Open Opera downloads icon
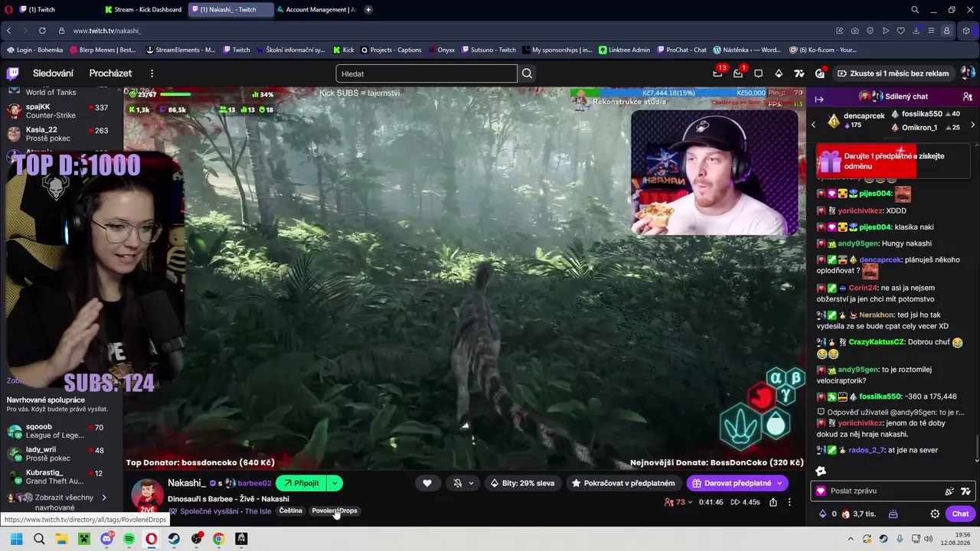980x551 pixels. (x=916, y=31)
